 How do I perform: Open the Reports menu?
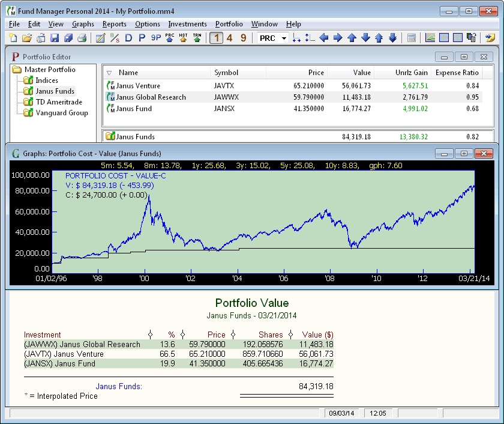115,24
